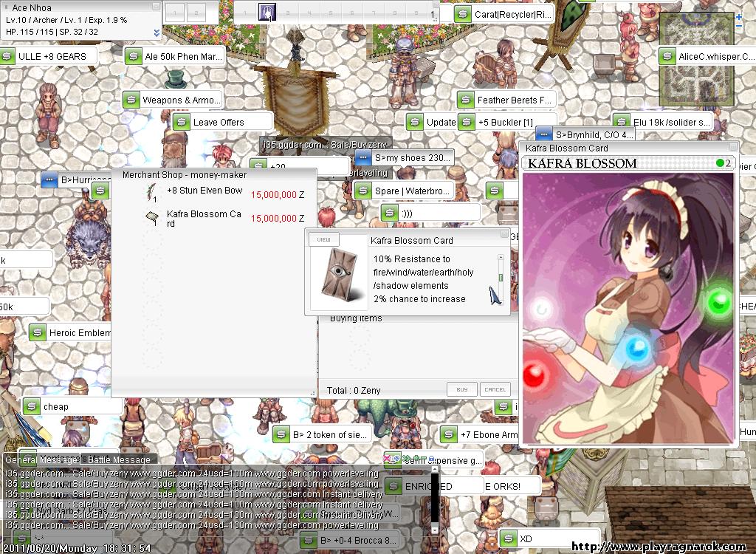Screen dimensions: 756x554
Task: Click the +8 Stun Elven Bow item icon
Action: click(x=152, y=193)
